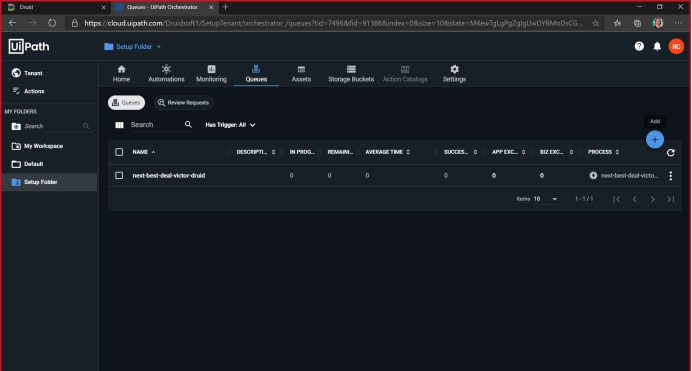Sort by APP EXC... column header
The image size is (692, 371).
click(x=508, y=152)
